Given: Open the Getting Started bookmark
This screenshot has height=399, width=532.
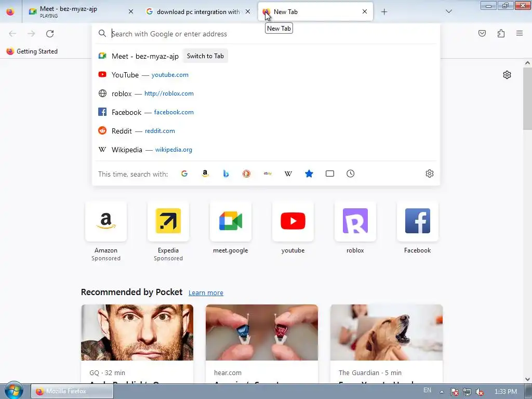Looking at the screenshot, I should (x=32, y=51).
